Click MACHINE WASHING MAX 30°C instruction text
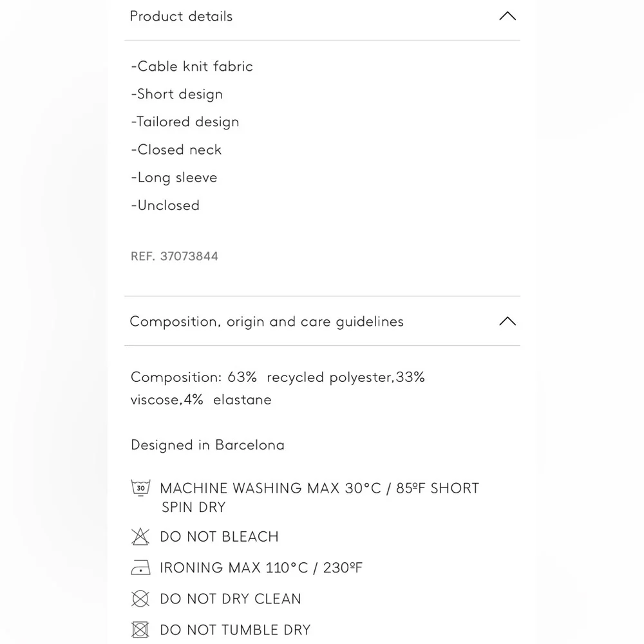 click(x=270, y=488)
